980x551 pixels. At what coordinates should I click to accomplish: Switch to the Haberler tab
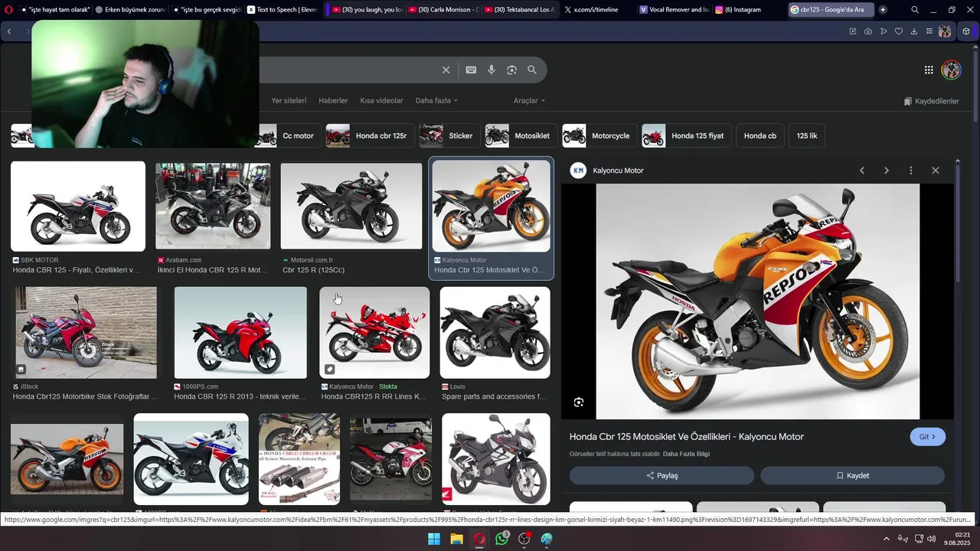(x=333, y=101)
